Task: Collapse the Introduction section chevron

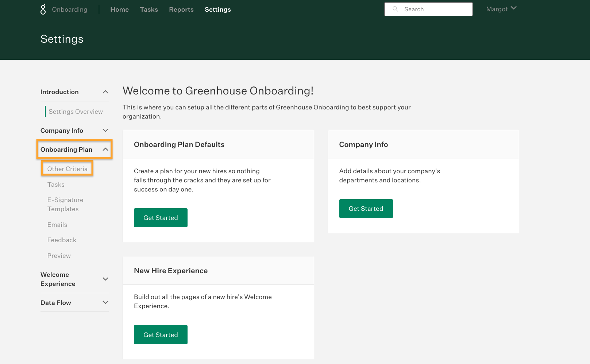Action: tap(105, 92)
